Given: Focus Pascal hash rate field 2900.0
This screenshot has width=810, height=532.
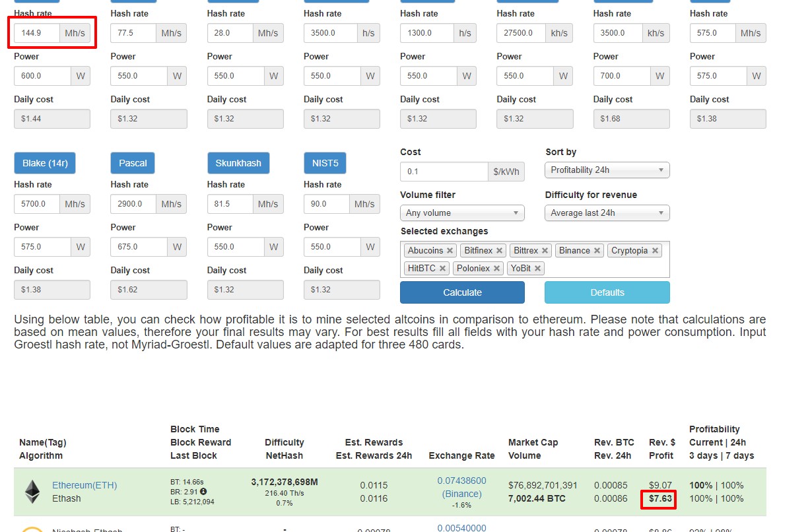Looking at the screenshot, I should pyautogui.click(x=133, y=204).
